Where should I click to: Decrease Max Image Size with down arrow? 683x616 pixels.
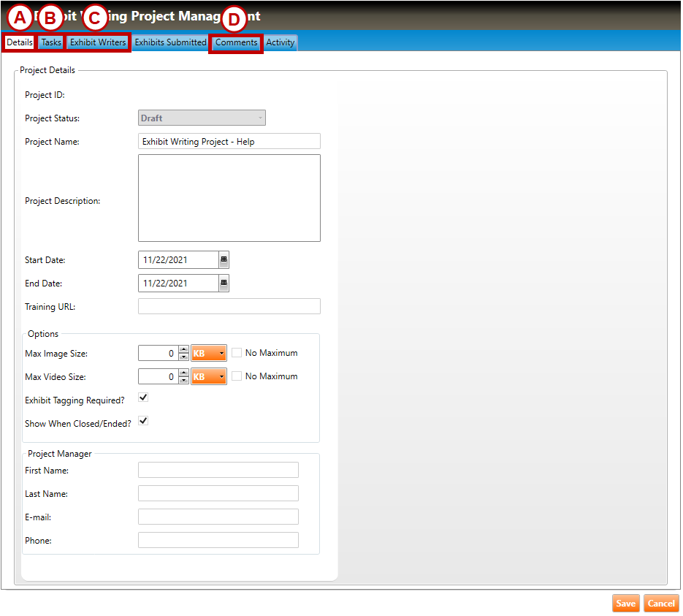coord(183,357)
